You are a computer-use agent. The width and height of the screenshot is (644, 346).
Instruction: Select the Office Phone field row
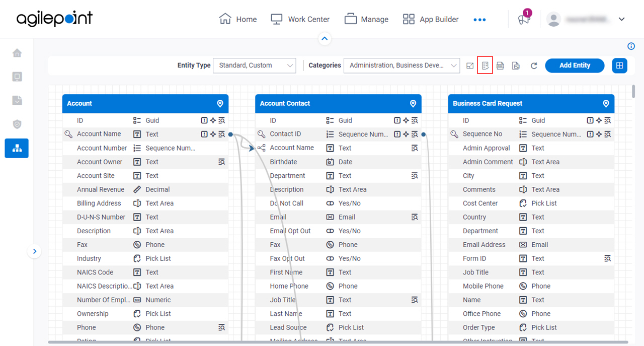pyautogui.click(x=531, y=314)
